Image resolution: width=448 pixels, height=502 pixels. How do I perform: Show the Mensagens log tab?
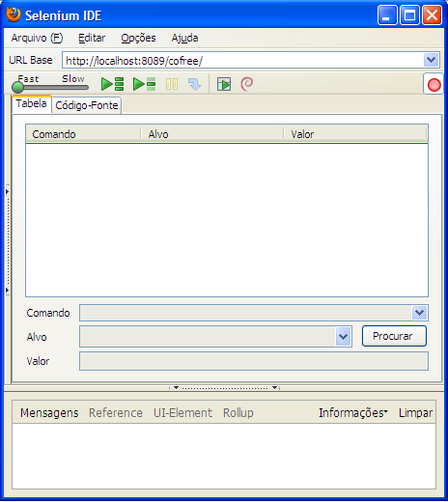[x=49, y=412]
